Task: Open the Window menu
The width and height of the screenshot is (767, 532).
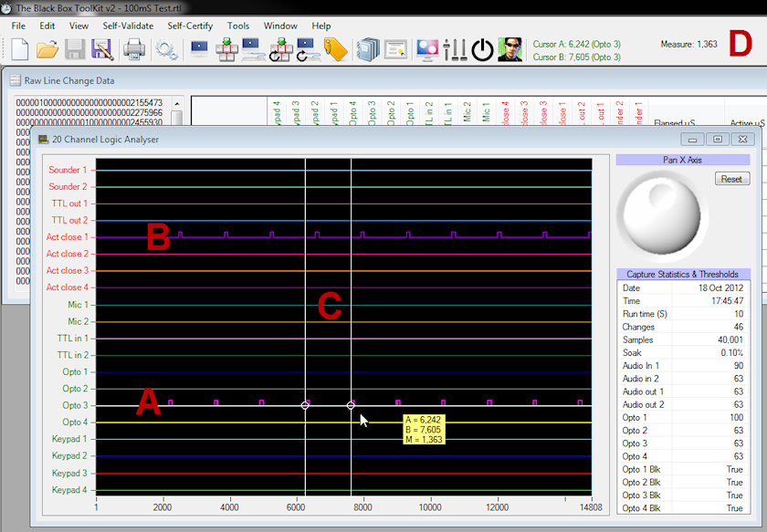Action: coord(280,26)
